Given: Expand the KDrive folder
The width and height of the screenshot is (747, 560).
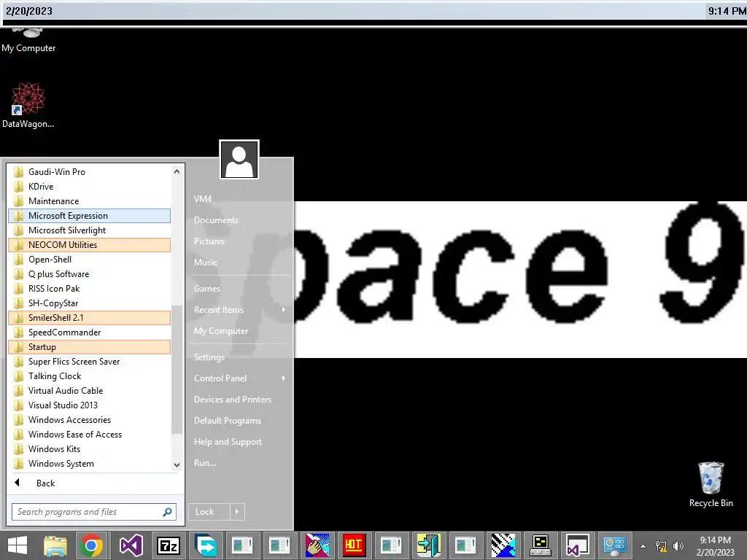Looking at the screenshot, I should click(90, 187).
